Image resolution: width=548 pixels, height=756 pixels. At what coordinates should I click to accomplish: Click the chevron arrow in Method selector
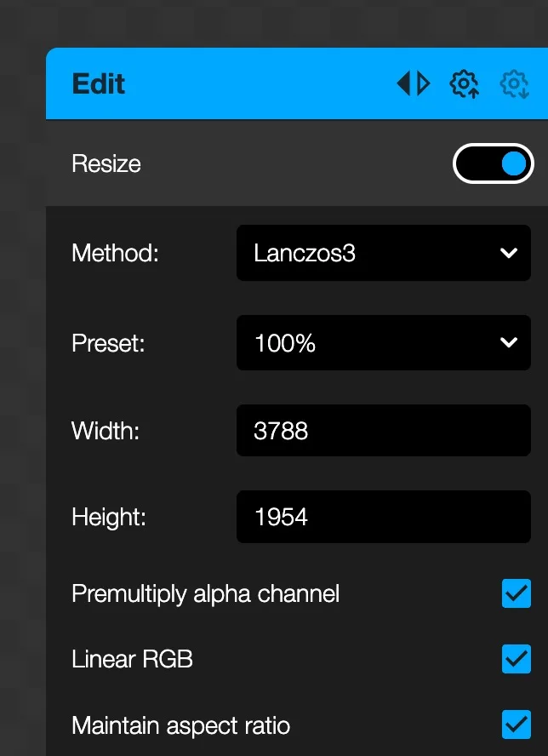point(509,253)
